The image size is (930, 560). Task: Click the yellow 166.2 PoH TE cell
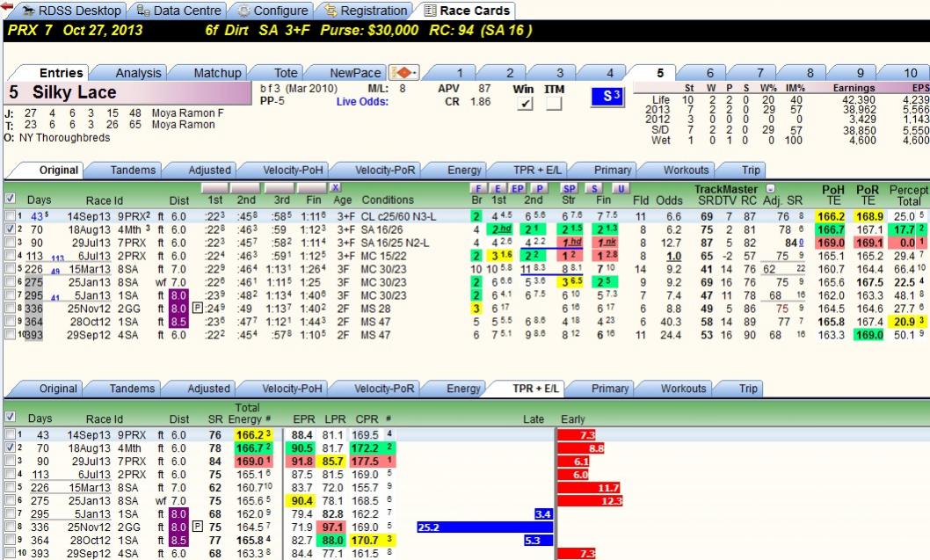tap(831, 216)
